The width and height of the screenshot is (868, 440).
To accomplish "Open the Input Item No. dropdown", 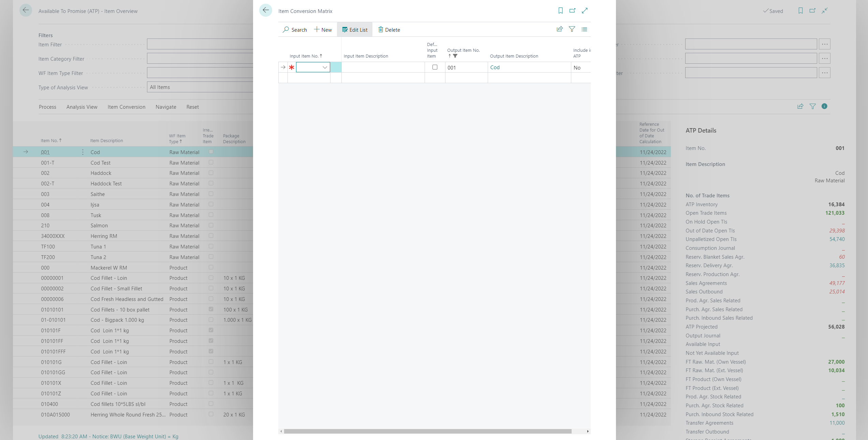I will click(325, 67).
